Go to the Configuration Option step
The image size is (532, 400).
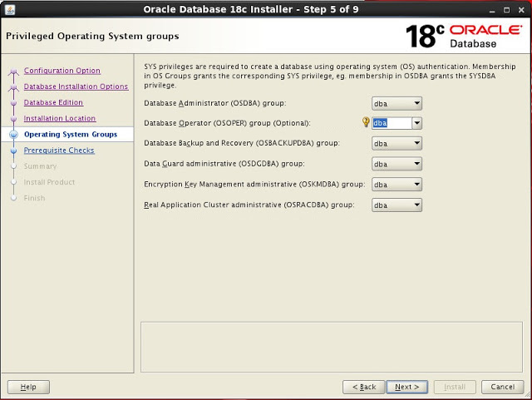click(62, 71)
